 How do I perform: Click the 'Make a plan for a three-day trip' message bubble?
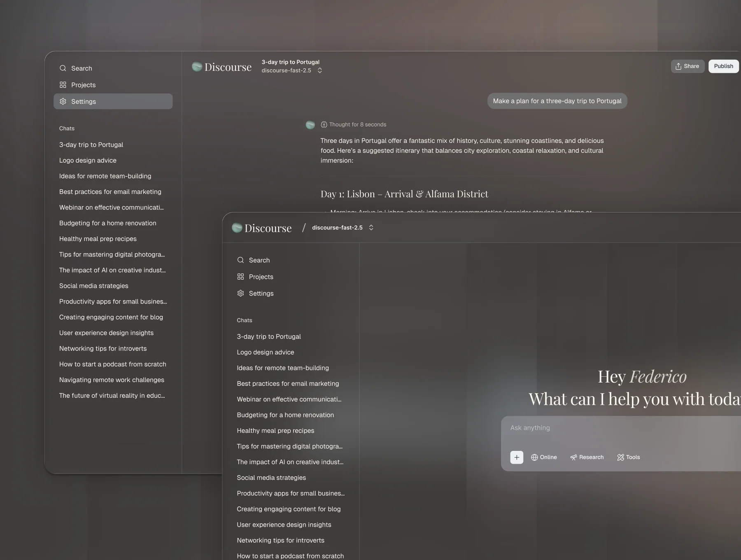(557, 101)
